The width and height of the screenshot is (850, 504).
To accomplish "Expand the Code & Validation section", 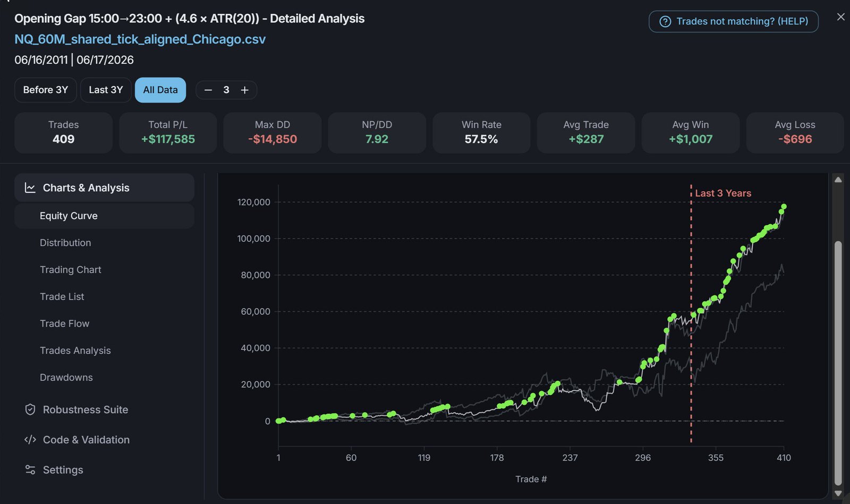I will (104, 440).
